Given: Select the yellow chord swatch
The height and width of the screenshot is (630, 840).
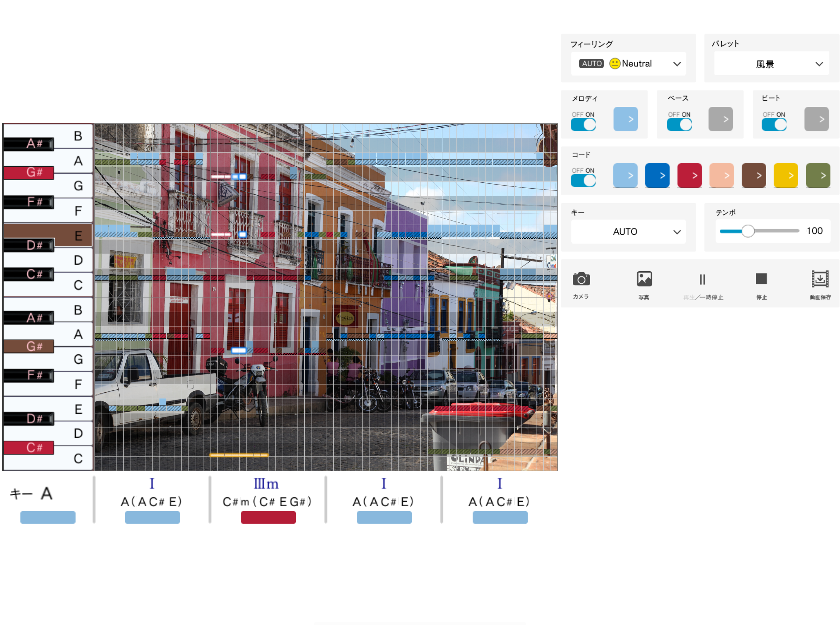Looking at the screenshot, I should (x=786, y=176).
